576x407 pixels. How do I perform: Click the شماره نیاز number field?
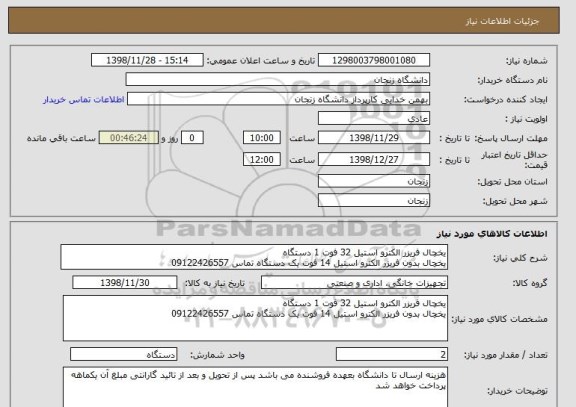coord(374,60)
